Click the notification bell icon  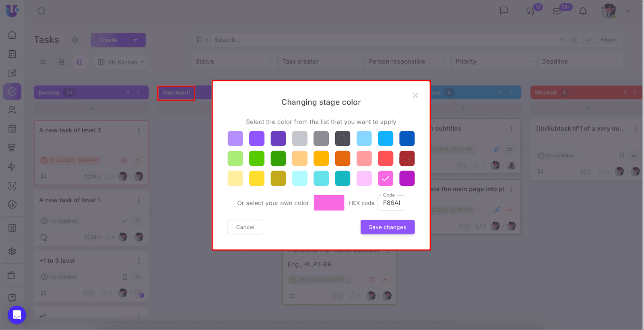pyautogui.click(x=583, y=11)
